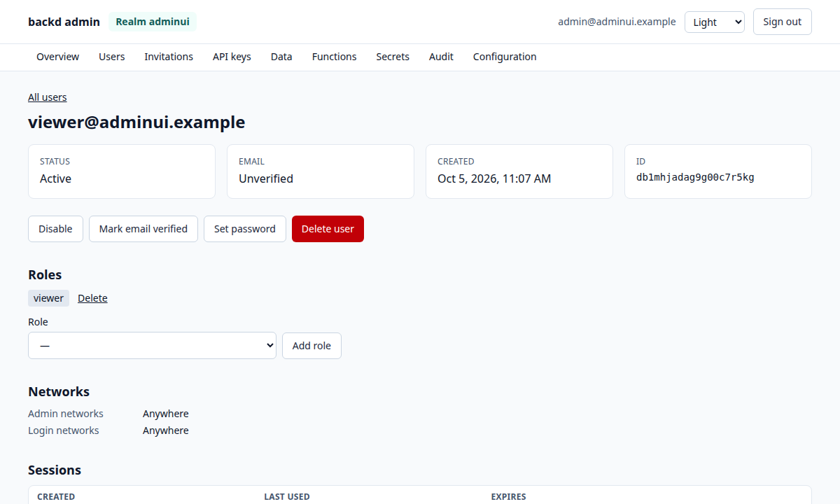
Task: Switch to the API keys tab
Action: (232, 57)
